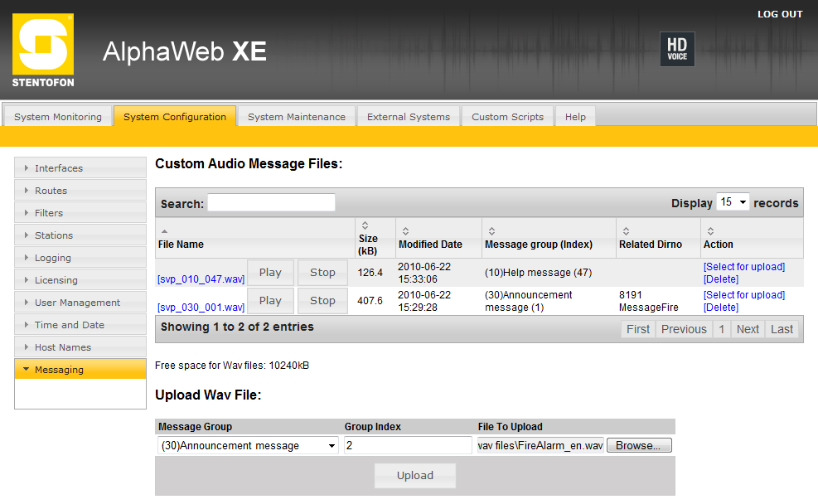
Task: Stop playback of svp_030_001.wav
Action: click(x=322, y=301)
